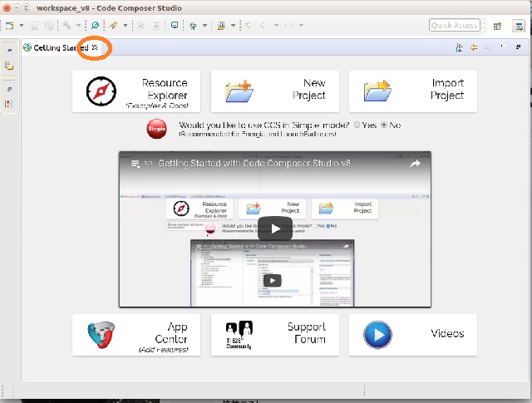Click the yellow back arrow in Getting Started view
The image size is (532, 403).
[x=474, y=47]
